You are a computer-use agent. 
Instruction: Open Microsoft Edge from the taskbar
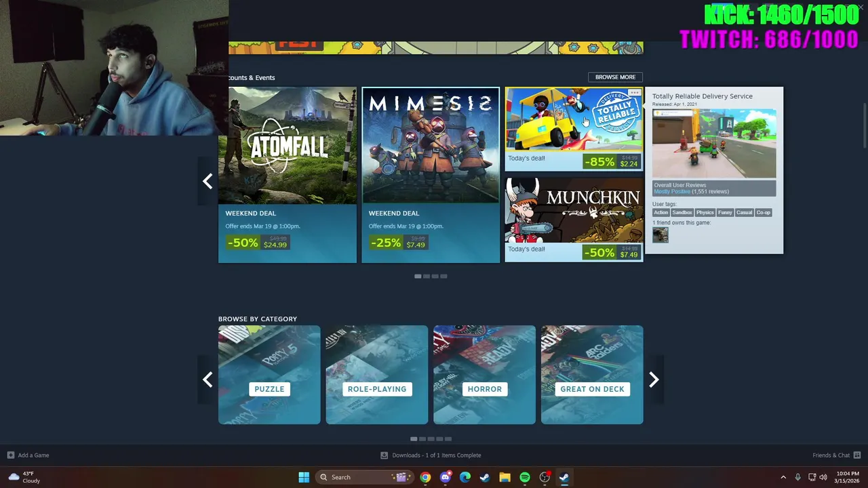(465, 477)
